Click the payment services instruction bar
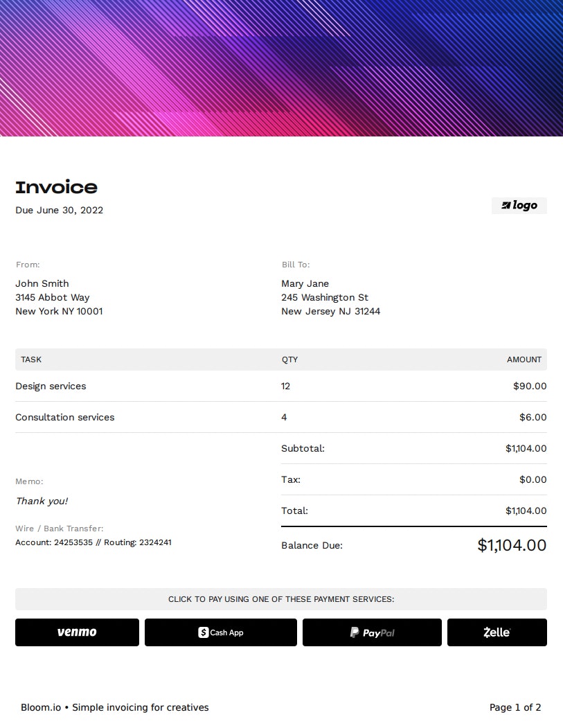Image resolution: width=563 pixels, height=728 pixels. click(x=281, y=599)
